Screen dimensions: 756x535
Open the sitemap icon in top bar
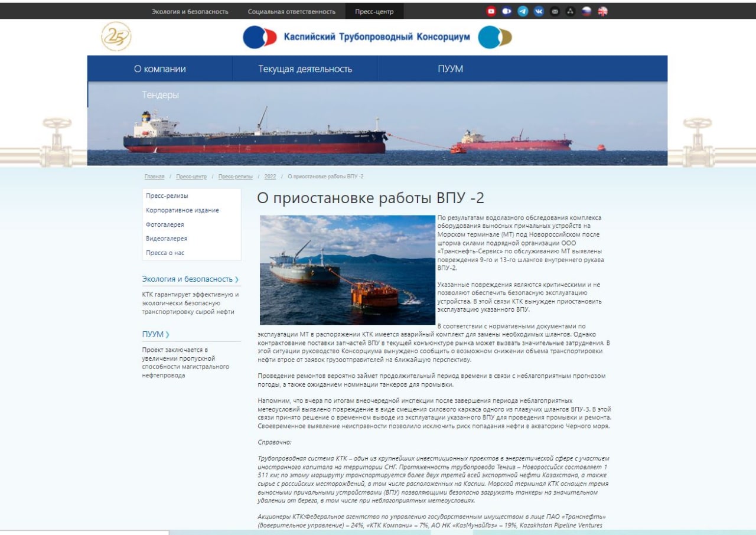coord(571,11)
